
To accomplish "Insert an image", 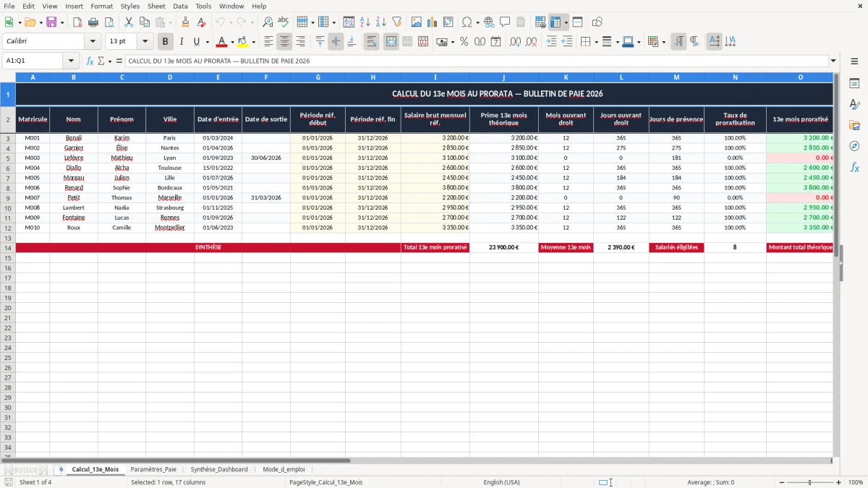I will 417,22.
